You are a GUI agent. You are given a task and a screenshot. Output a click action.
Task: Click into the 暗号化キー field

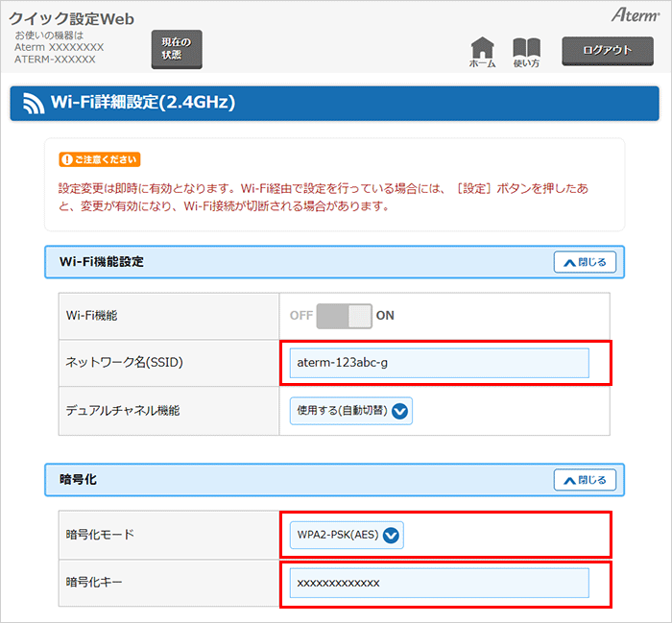coord(439,583)
